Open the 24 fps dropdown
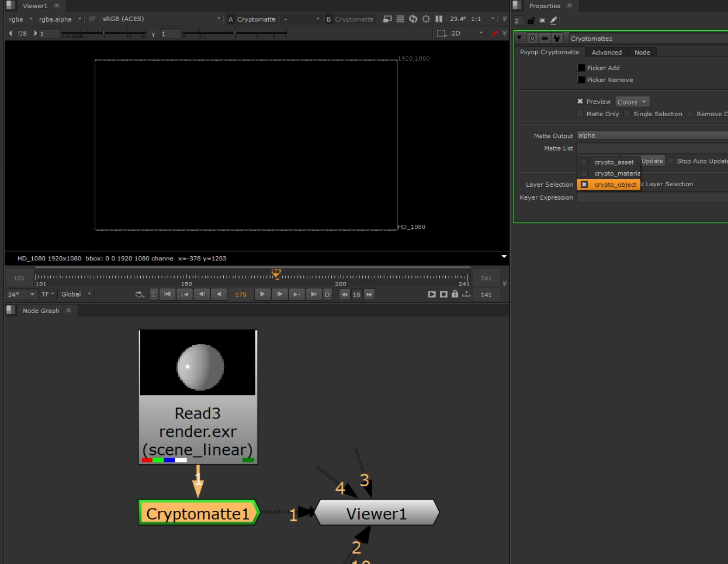 point(22,294)
